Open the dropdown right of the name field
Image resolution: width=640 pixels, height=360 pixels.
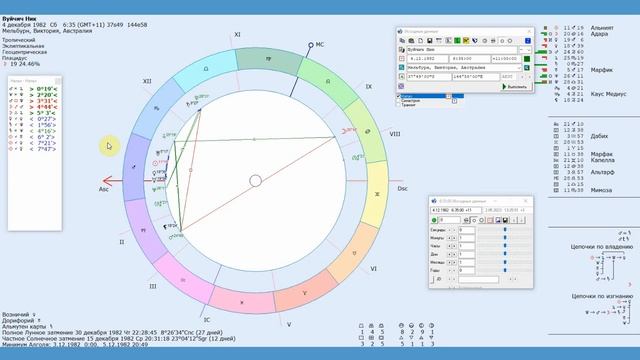coord(529,50)
